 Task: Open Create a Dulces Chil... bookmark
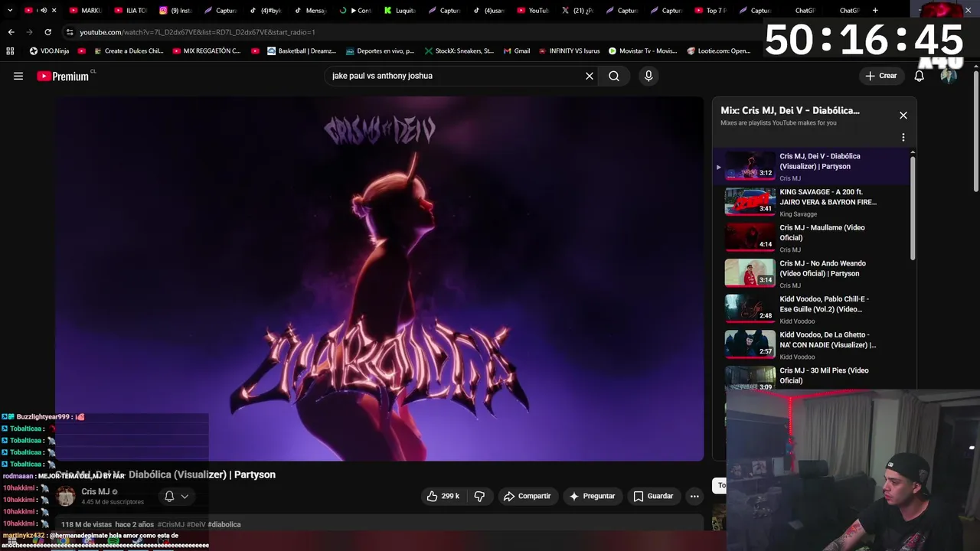127,51
